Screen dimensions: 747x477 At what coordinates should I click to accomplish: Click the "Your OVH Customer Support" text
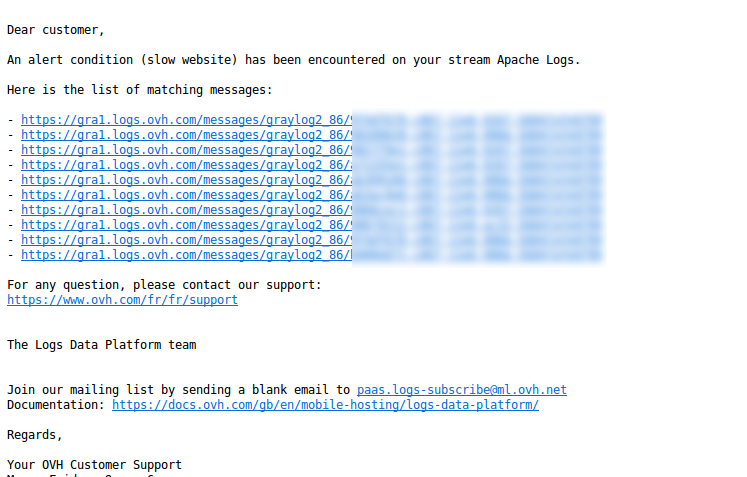[94, 465]
